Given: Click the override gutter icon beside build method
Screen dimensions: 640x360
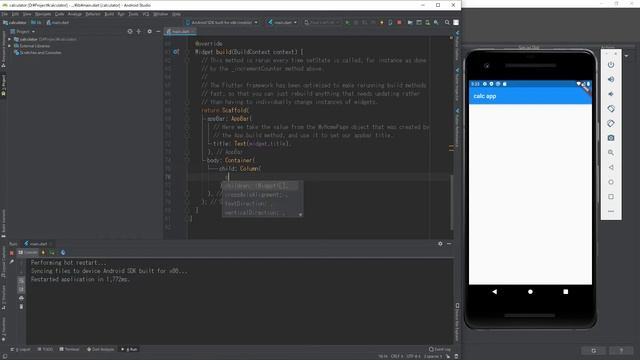Looking at the screenshot, I should click(x=176, y=52).
